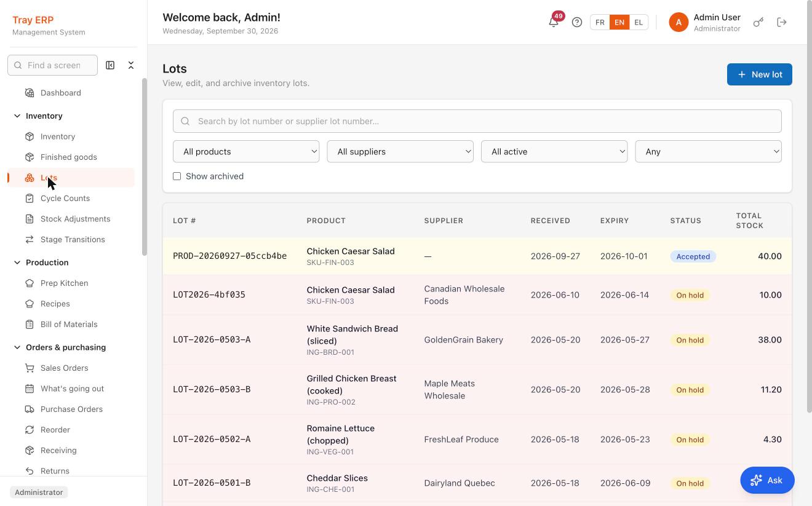Switch language to EN
Viewport: 812px width, 506px height.
[x=619, y=22]
